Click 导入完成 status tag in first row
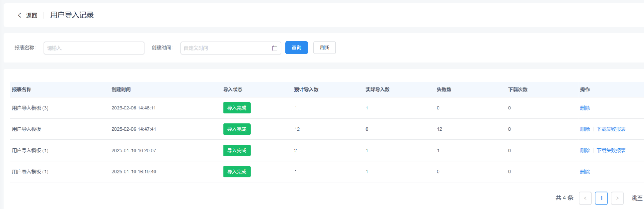The image size is (644, 209). point(236,108)
